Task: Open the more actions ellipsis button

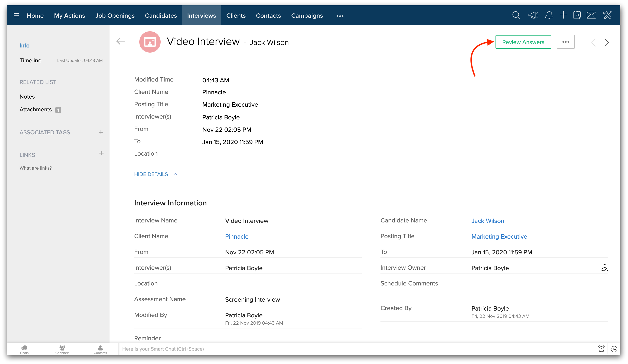Action: (x=565, y=42)
